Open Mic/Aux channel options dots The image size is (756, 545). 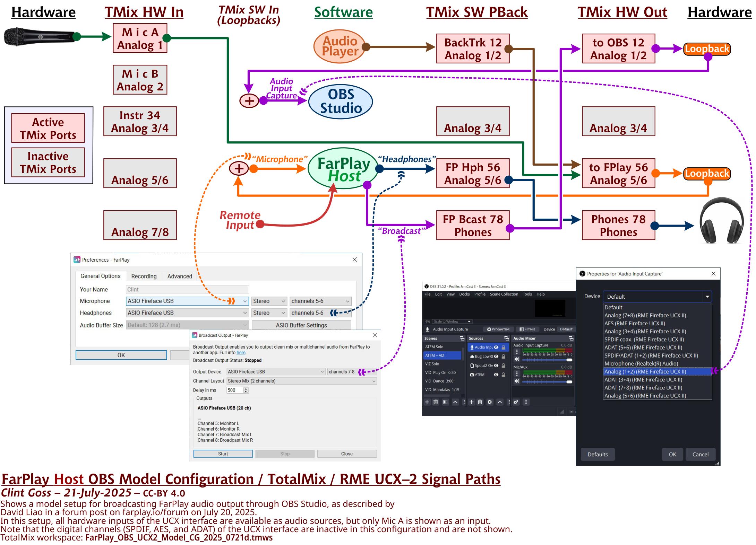point(517,374)
